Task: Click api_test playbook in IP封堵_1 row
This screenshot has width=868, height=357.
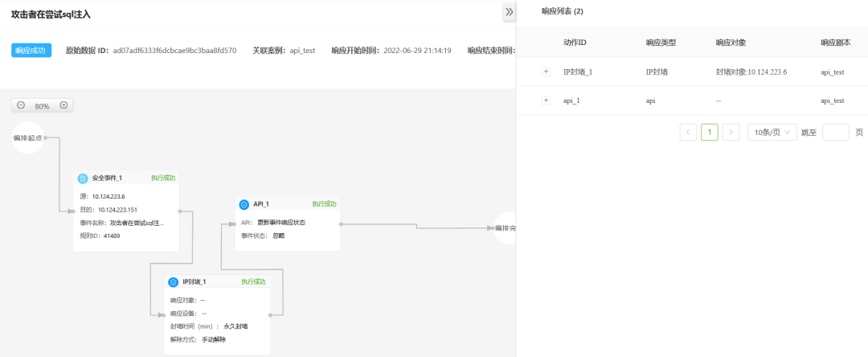Action: (832, 72)
